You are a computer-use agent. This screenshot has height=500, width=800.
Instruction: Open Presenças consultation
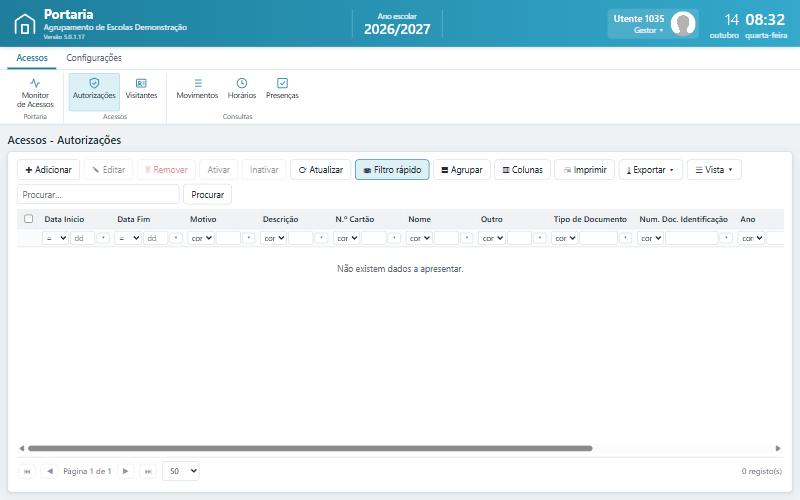pos(282,89)
